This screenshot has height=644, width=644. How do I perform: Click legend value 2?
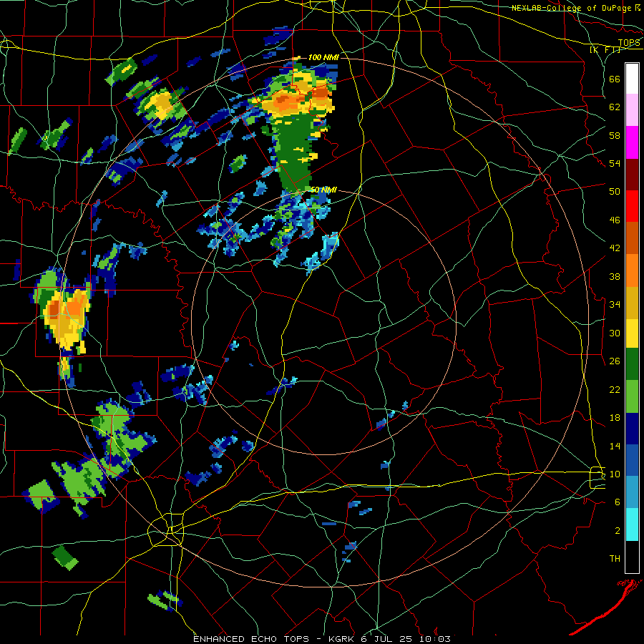(x=618, y=531)
